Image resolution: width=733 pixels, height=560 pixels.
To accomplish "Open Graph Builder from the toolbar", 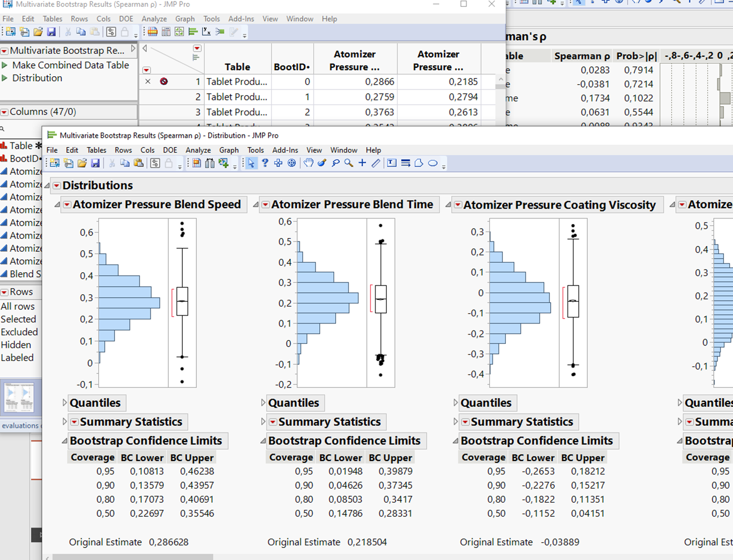I will 196,163.
